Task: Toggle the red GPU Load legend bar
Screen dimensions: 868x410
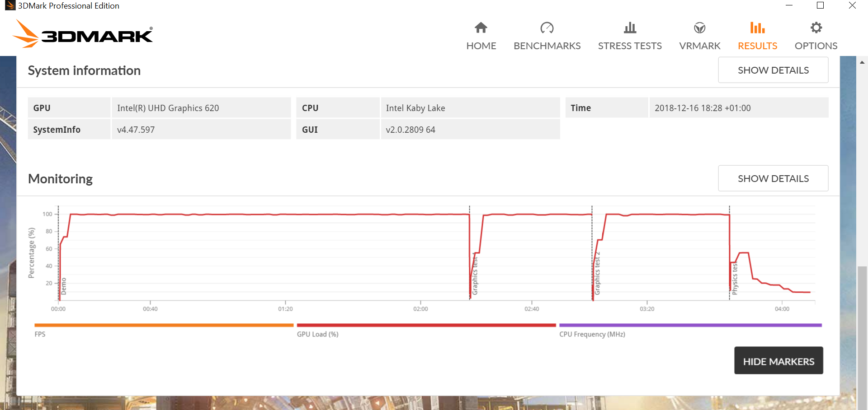Action: [426, 325]
